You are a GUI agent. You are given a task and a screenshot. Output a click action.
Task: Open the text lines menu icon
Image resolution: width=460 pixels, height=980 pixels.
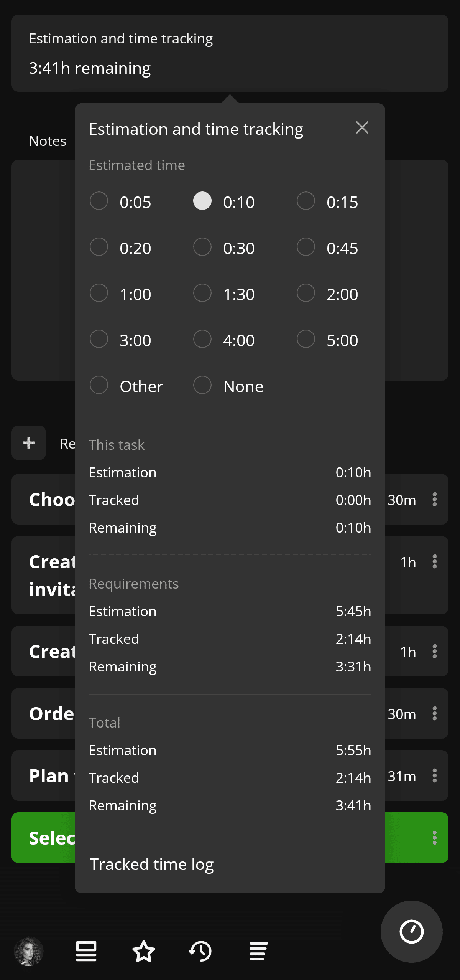(x=258, y=951)
